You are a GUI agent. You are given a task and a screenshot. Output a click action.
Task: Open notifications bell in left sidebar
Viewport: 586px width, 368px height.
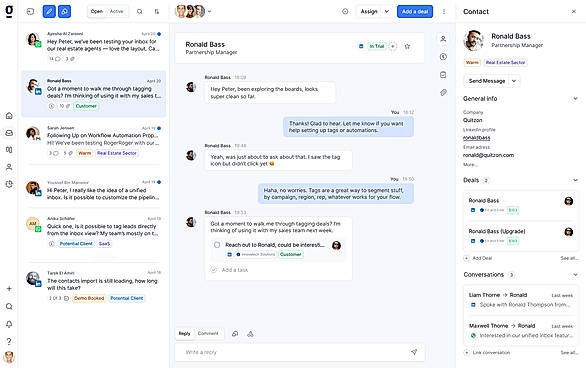[9, 324]
